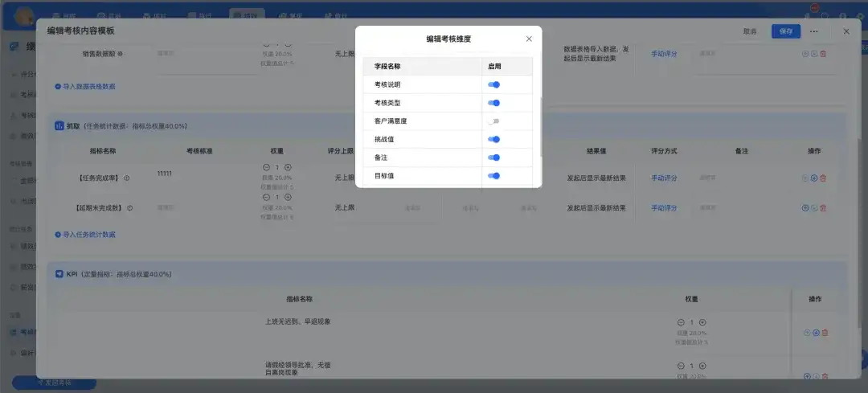Click 发起后显示最新结果 in 任务完成率 row
868x393 pixels.
click(x=596, y=178)
